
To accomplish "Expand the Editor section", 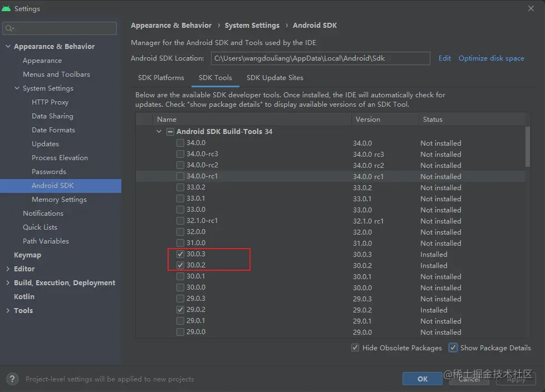I will 8,269.
